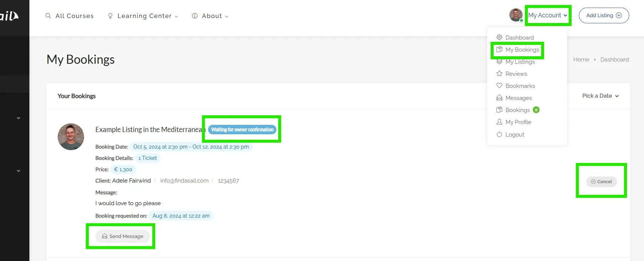
Task: Click the My Listings layers icon
Action: pos(499,61)
